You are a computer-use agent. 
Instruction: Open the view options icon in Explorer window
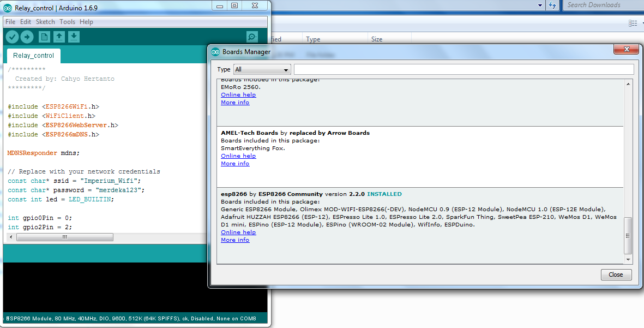click(633, 23)
